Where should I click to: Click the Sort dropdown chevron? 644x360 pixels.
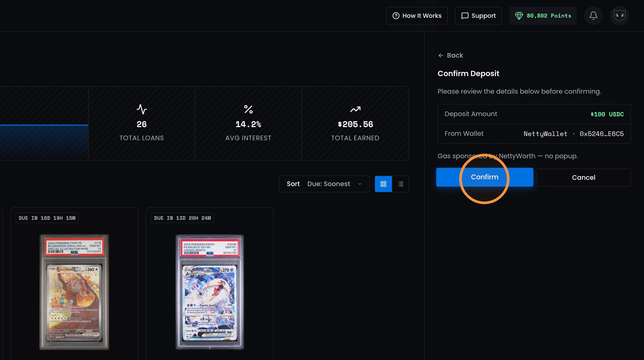click(360, 184)
